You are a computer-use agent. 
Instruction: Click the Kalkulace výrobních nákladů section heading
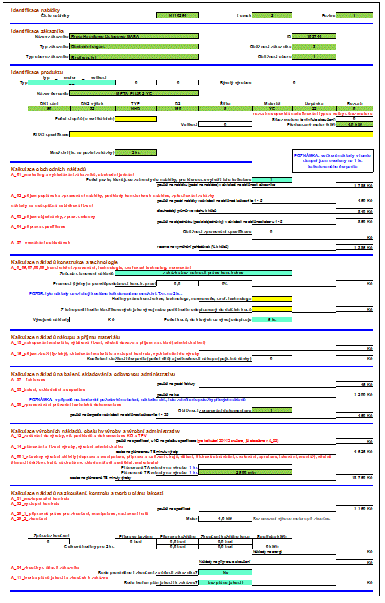click(x=95, y=431)
